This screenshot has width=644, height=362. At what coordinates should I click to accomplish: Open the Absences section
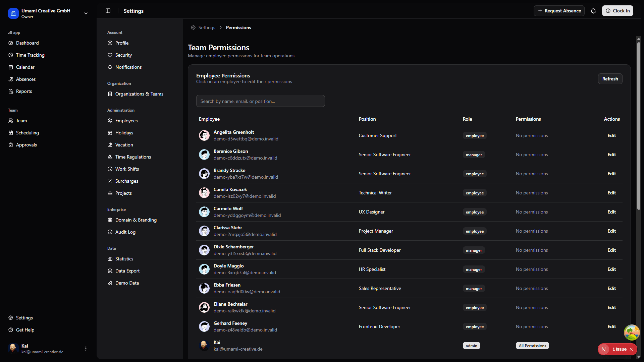tap(26, 79)
